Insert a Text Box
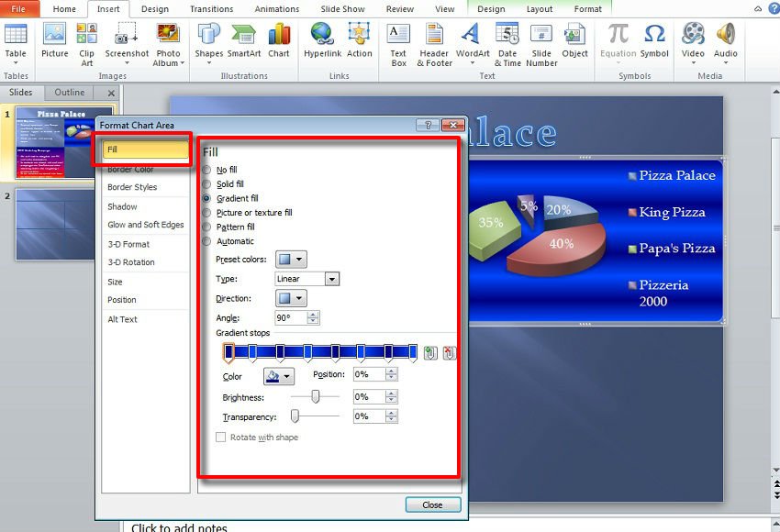Image resolution: width=780 pixels, height=532 pixels. click(398, 44)
